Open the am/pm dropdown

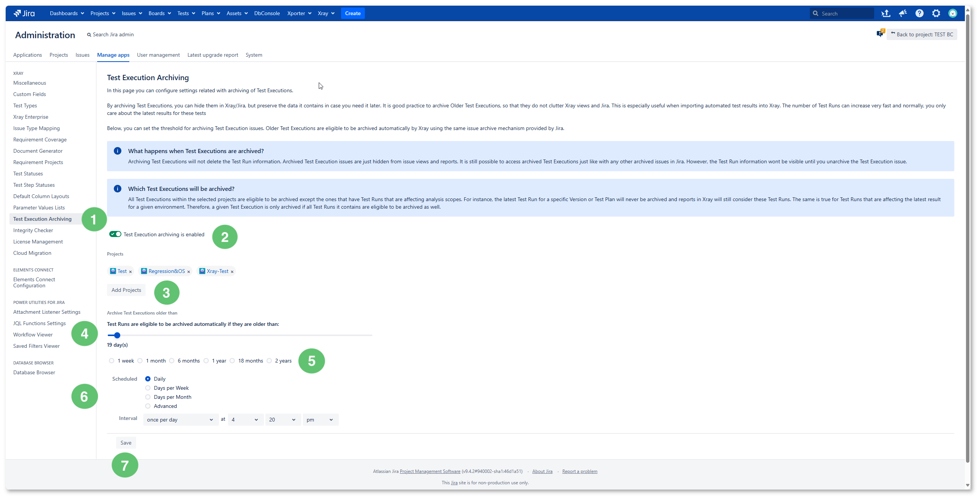[321, 420]
